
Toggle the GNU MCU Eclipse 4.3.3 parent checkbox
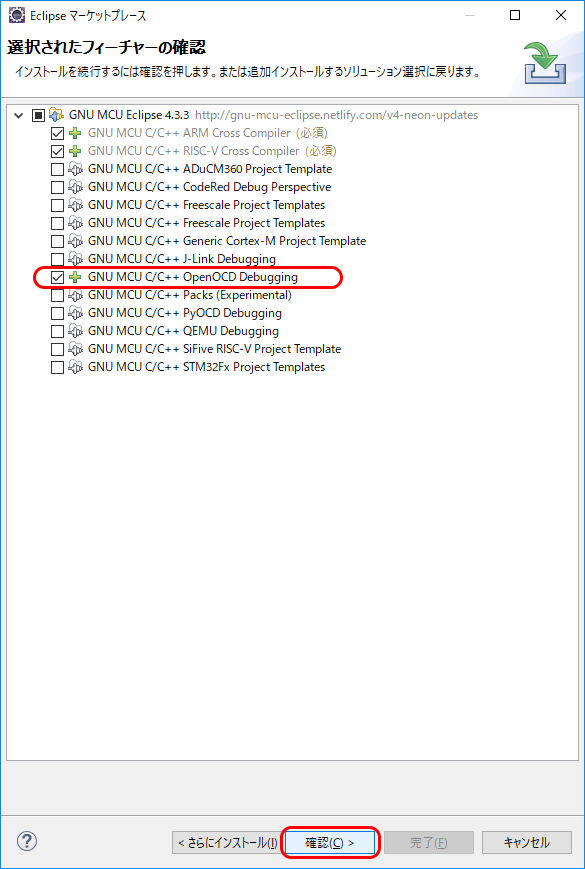[38, 115]
